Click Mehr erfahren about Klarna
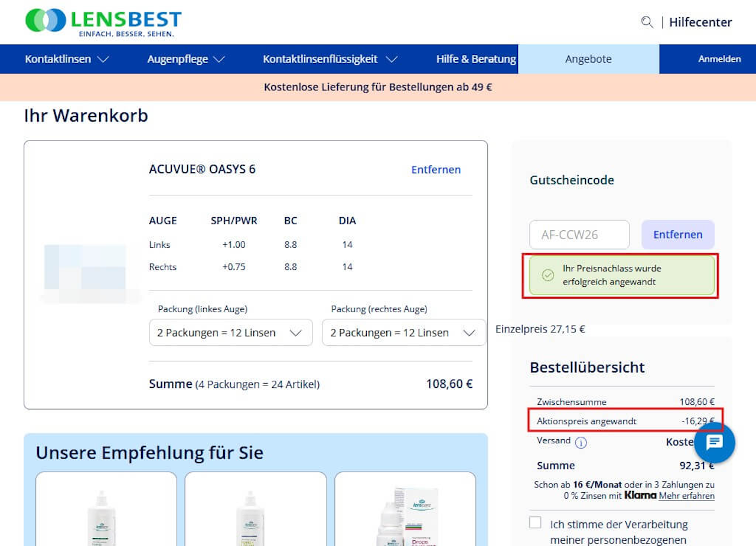The width and height of the screenshot is (756, 546). tap(687, 496)
